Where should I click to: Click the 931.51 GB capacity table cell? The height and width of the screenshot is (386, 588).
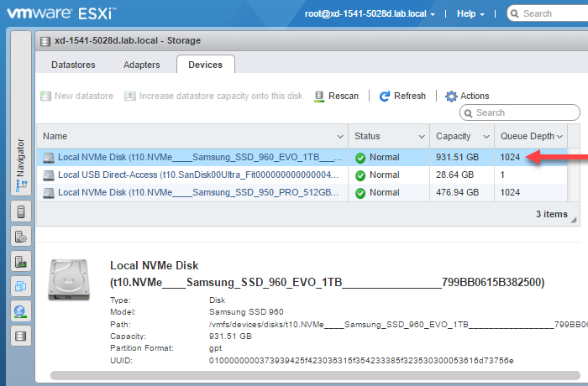(x=457, y=158)
